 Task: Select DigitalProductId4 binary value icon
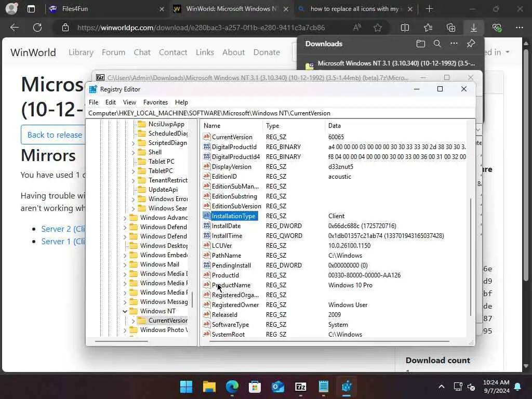click(207, 156)
